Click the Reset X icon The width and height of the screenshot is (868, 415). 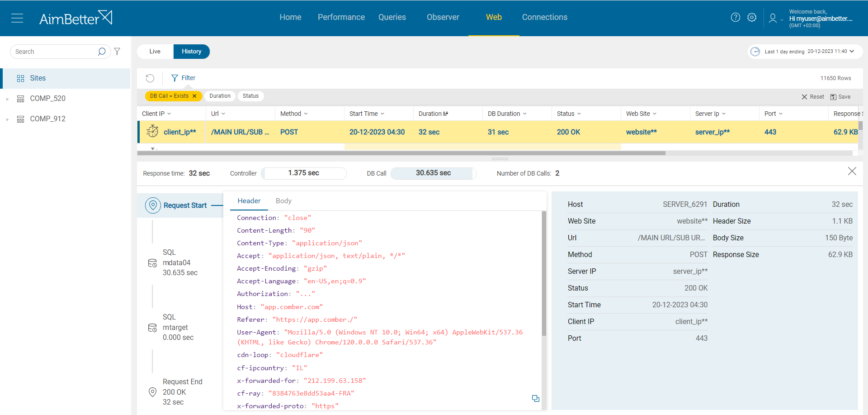pyautogui.click(x=804, y=97)
